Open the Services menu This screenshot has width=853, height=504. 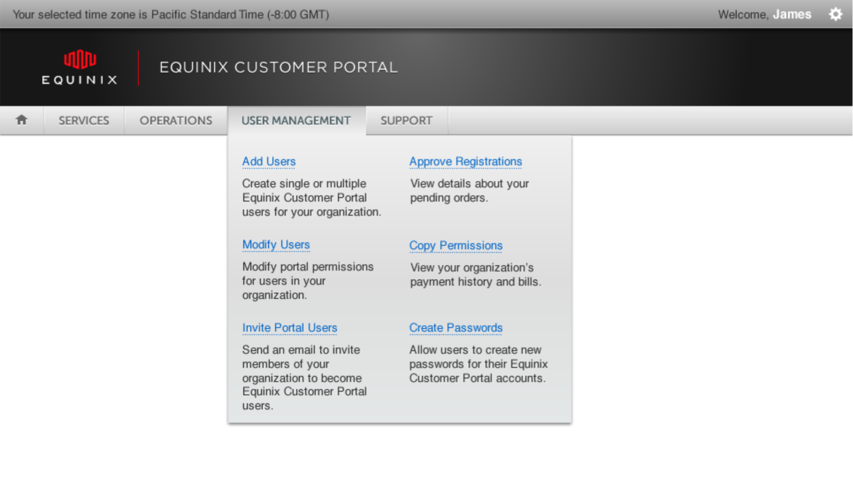pos(84,120)
